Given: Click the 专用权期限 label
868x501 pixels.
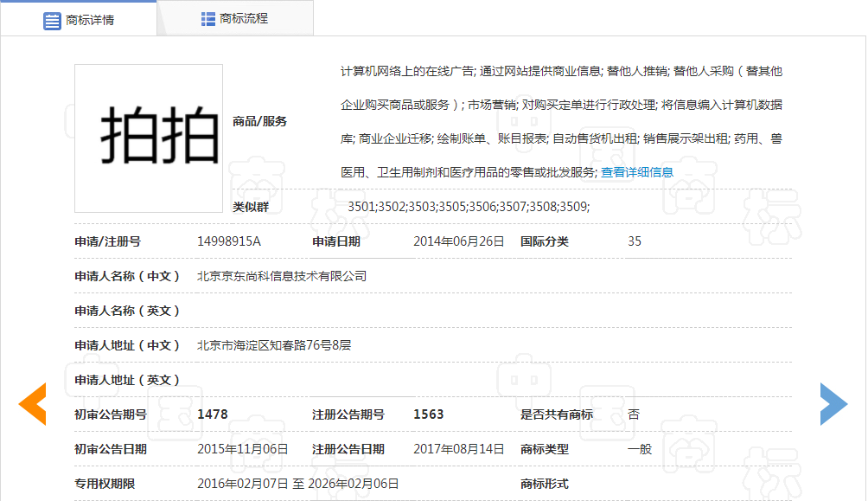Looking at the screenshot, I should 105,484.
